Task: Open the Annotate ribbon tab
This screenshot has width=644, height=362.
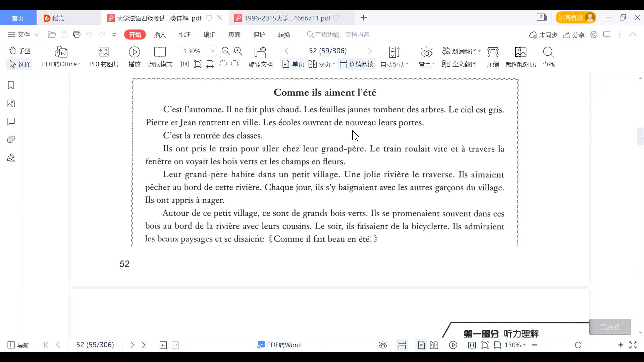Action: 185,35
